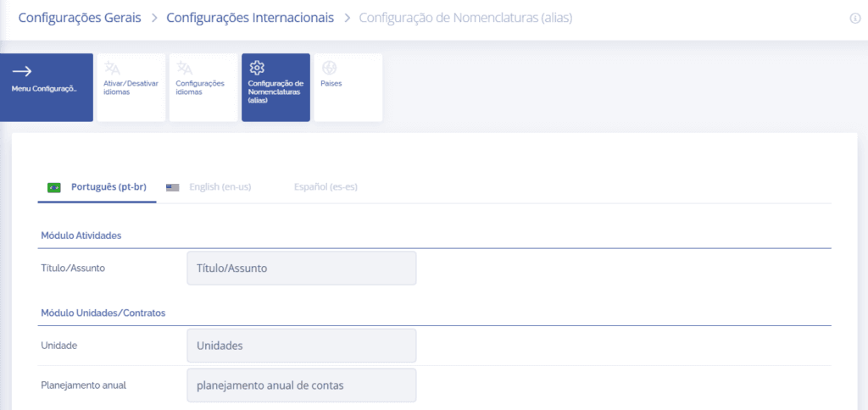Click the globe icon on Paises tile
The height and width of the screenshot is (410, 868).
[330, 68]
